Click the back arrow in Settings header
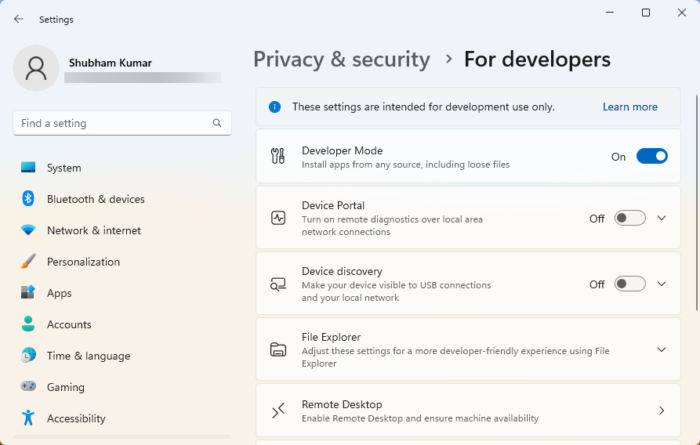This screenshot has height=445, width=700. point(18,19)
